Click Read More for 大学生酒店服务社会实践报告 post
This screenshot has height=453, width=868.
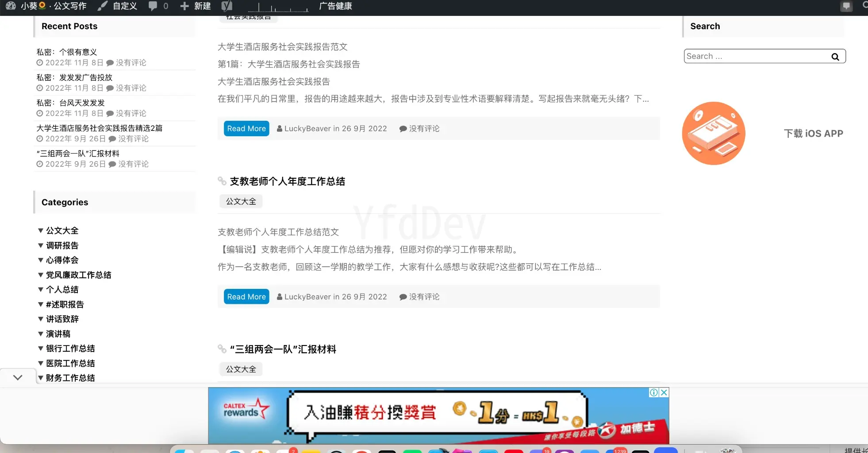[246, 128]
